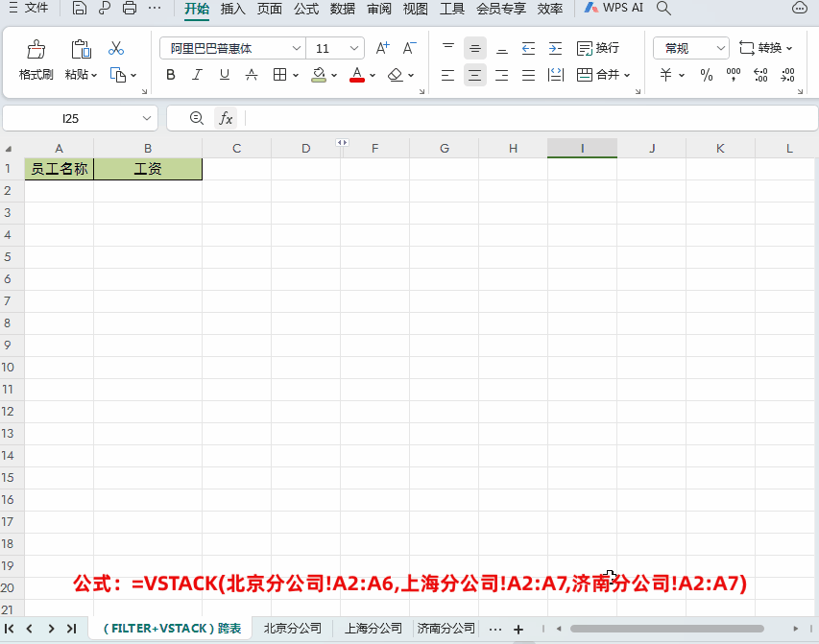Click the red font color swatch

[x=357, y=75]
